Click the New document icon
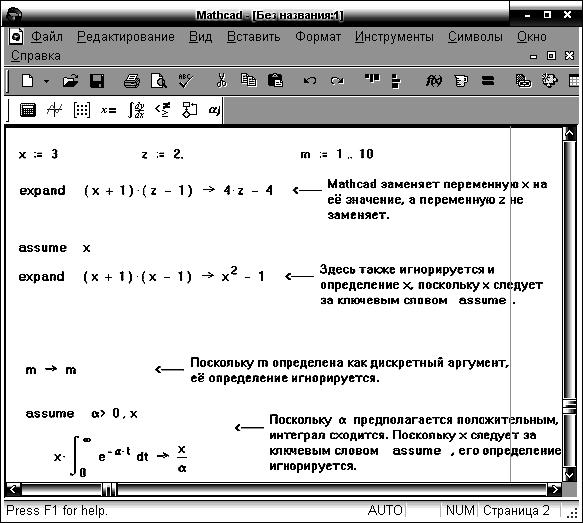Viewport: 583px width, 523px height. pos(28,80)
